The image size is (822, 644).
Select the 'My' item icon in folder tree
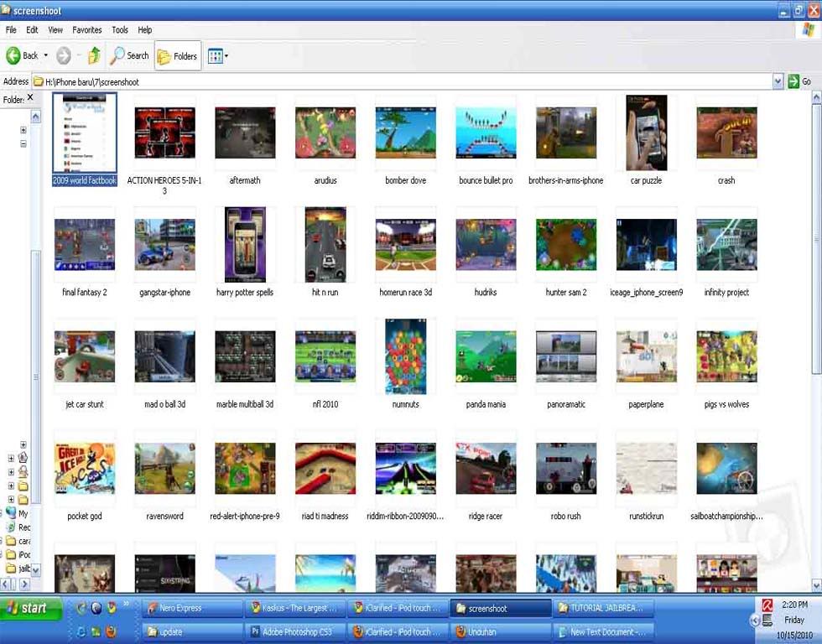pos(11,513)
